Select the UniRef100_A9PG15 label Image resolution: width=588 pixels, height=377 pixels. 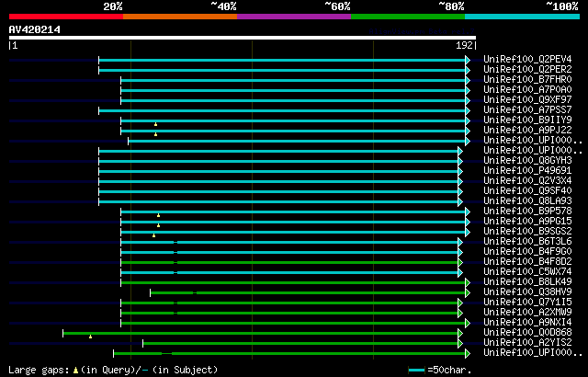coord(527,222)
